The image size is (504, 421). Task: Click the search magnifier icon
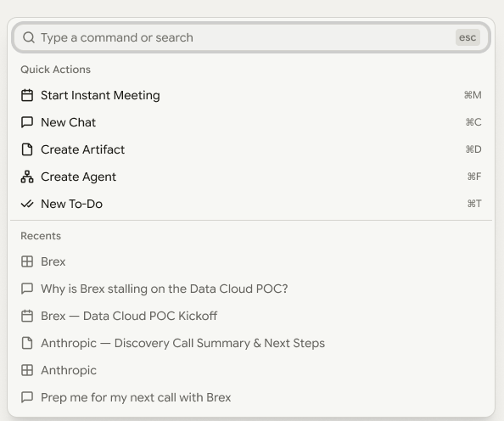click(x=29, y=37)
